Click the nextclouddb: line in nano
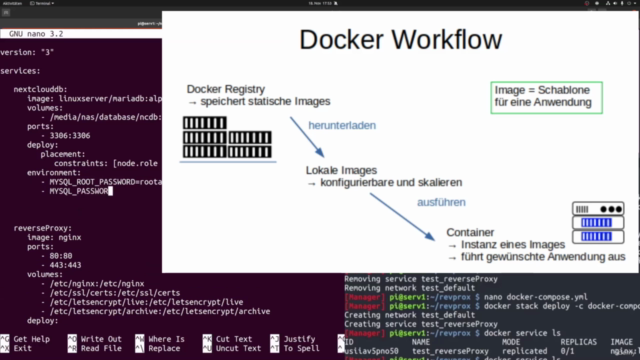 pyautogui.click(x=40, y=89)
